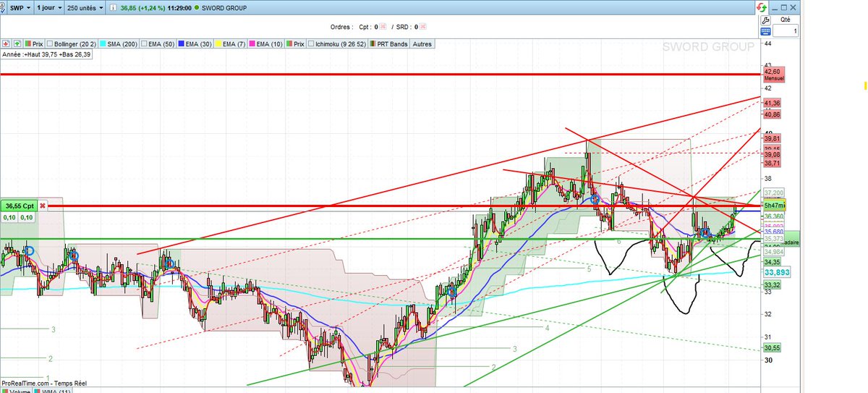
Task: Open the Autres indicators tab
Action: click(x=422, y=44)
